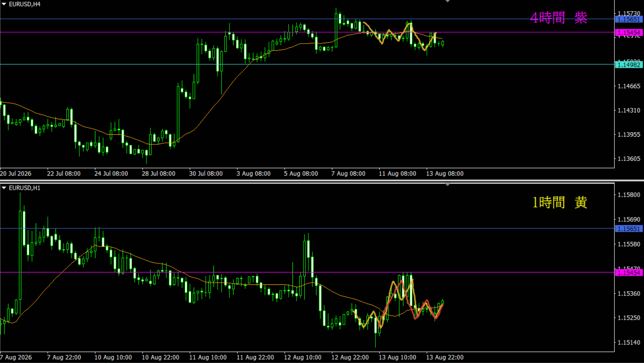644x363 pixels.
Task: Click the '13 Aug 22:00' time label
Action: 445,357
